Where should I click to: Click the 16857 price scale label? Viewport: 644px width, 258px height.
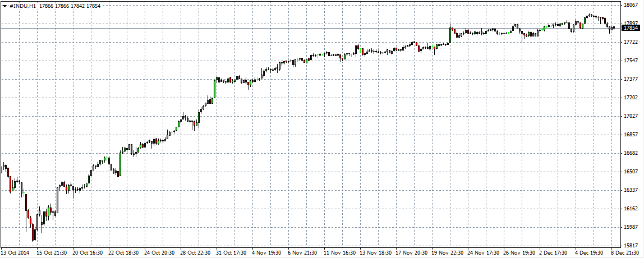631,135
